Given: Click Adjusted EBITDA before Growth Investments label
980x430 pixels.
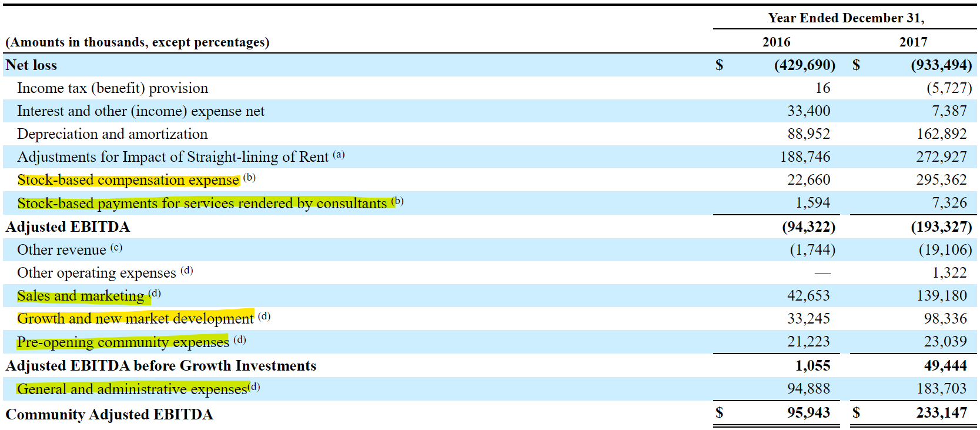Looking at the screenshot, I should coord(160,366).
